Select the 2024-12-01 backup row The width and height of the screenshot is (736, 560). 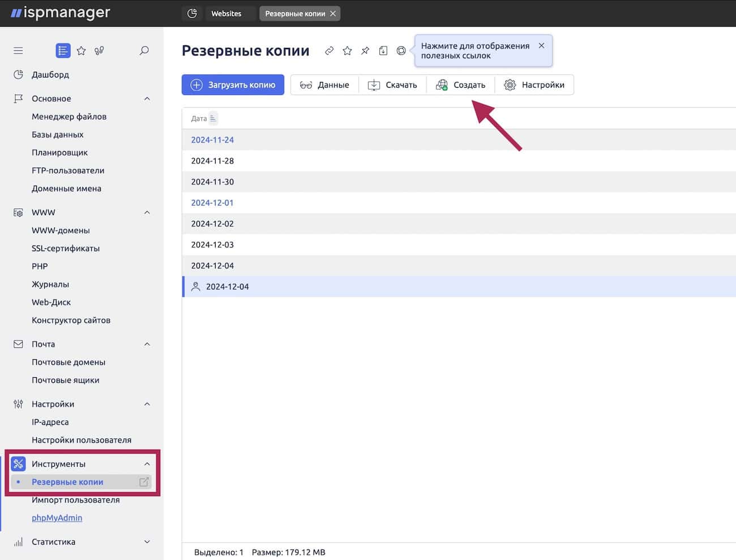click(x=459, y=203)
